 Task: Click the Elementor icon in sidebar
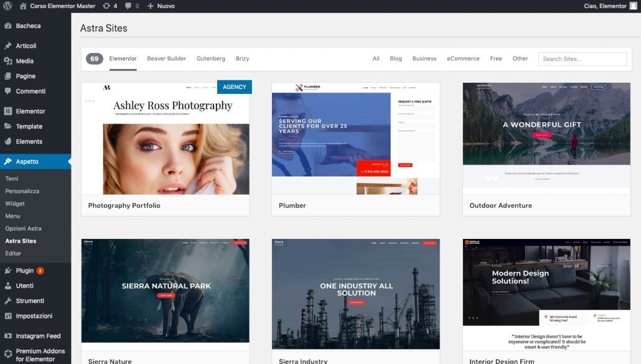(7, 111)
